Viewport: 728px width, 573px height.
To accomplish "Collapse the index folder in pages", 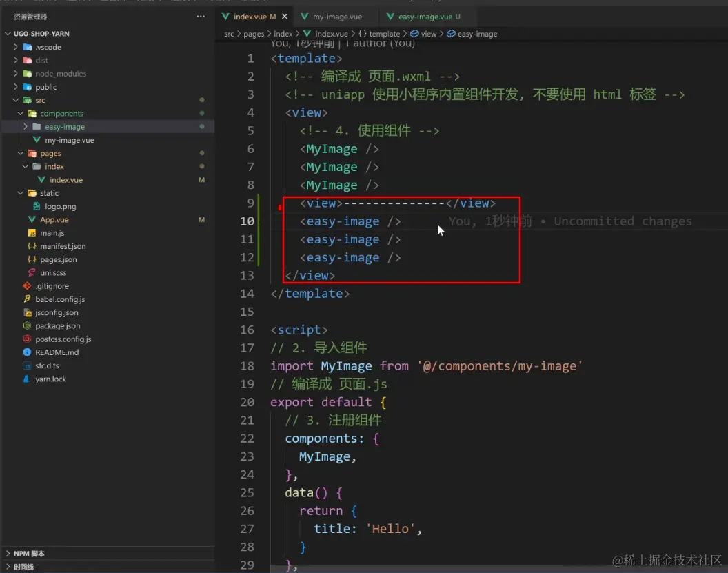I will click(26, 166).
